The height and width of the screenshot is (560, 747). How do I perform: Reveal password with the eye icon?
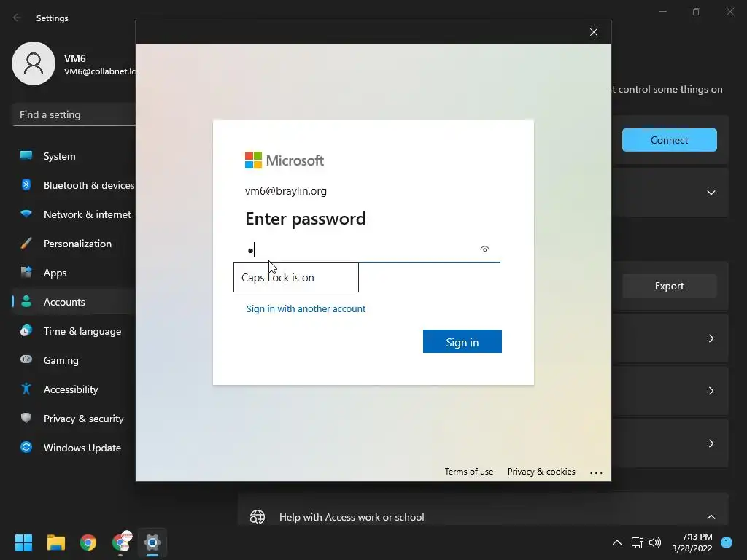click(484, 249)
